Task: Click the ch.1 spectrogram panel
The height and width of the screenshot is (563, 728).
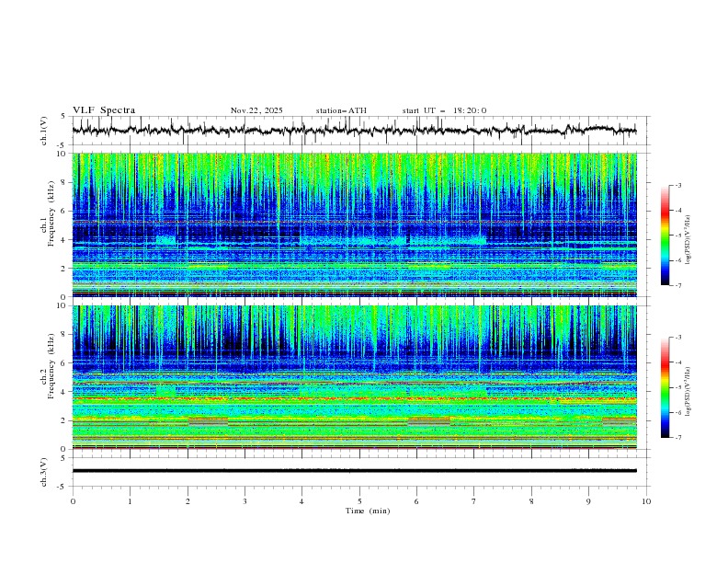Action: (354, 224)
